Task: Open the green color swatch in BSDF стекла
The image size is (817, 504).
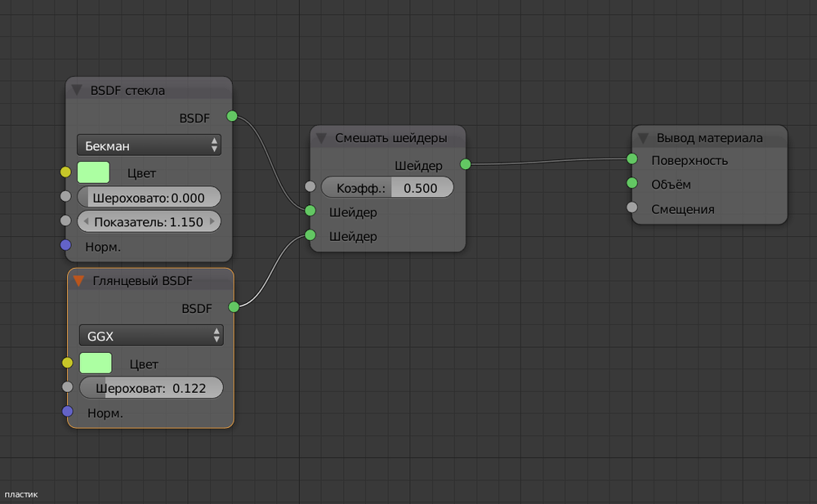Action: point(93,172)
